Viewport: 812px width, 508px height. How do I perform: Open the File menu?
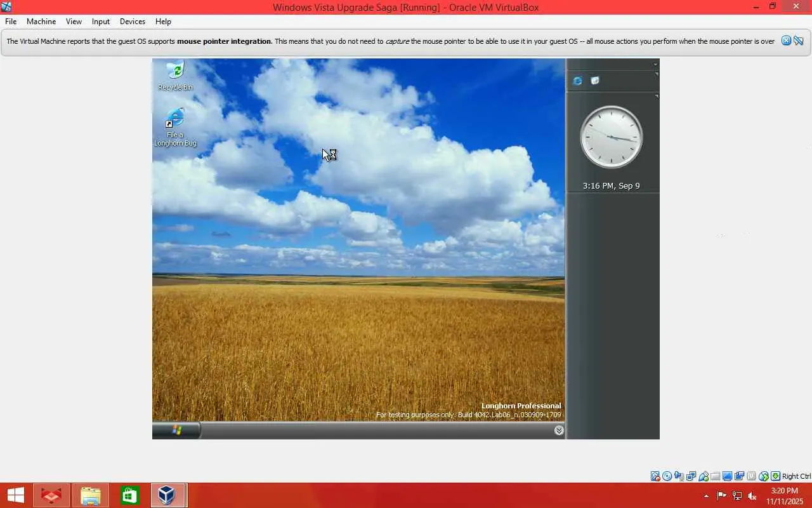[11, 22]
